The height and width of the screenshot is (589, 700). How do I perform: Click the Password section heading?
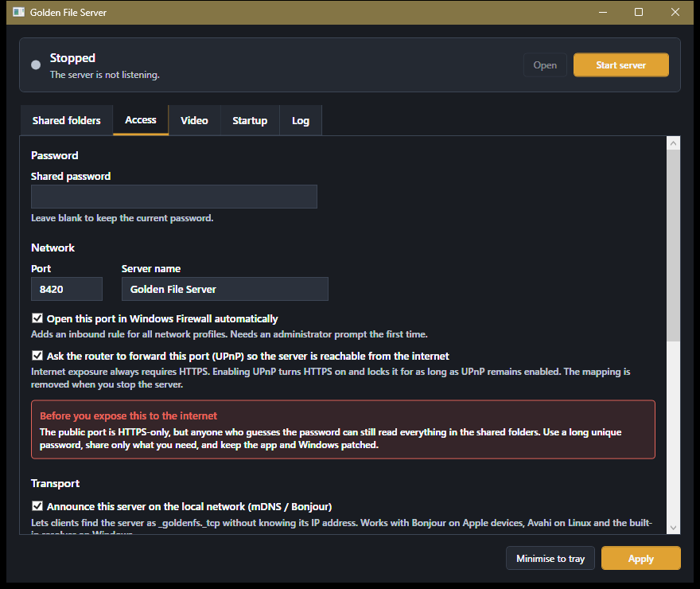54,155
